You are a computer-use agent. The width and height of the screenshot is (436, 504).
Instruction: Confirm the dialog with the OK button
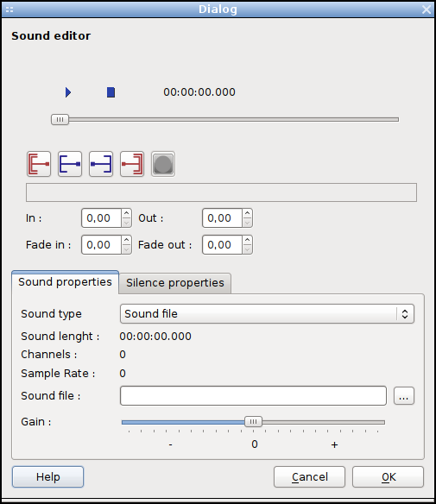point(389,476)
